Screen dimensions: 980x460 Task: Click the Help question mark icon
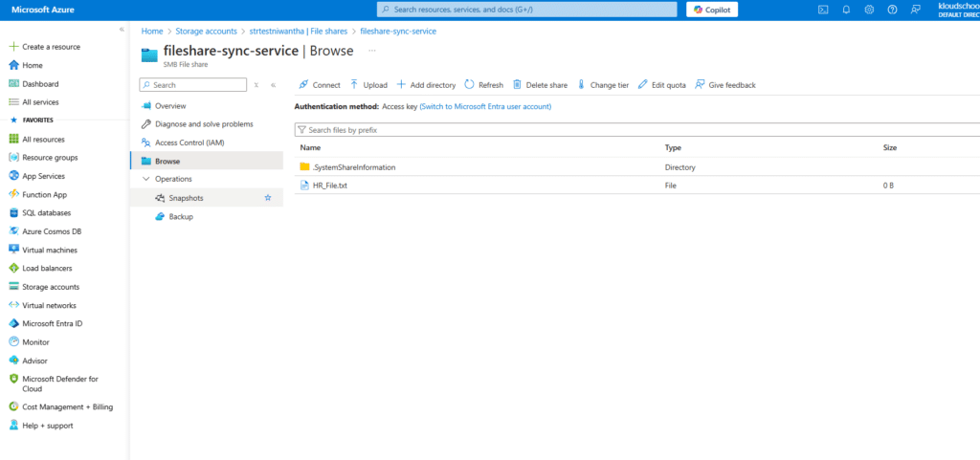pyautogui.click(x=892, y=10)
